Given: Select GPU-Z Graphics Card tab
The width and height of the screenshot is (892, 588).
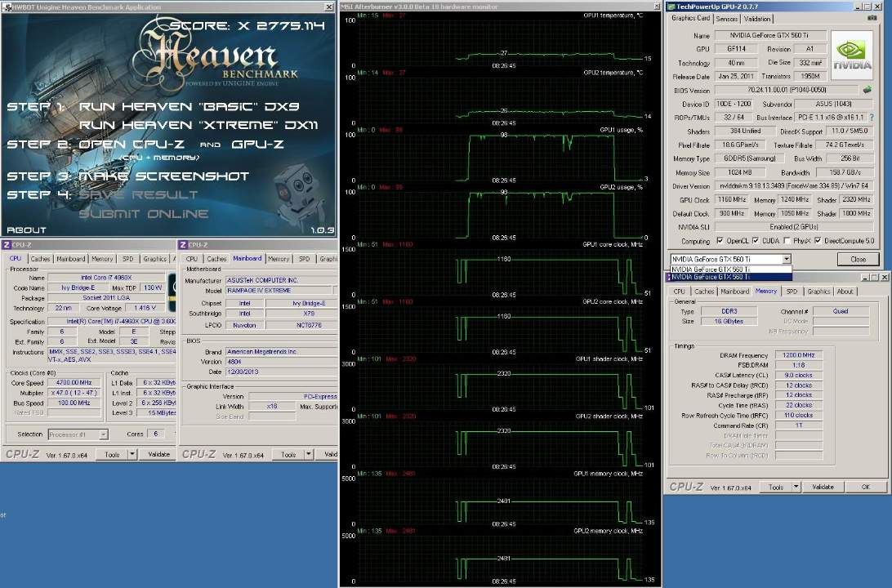Looking at the screenshot, I should click(690, 18).
